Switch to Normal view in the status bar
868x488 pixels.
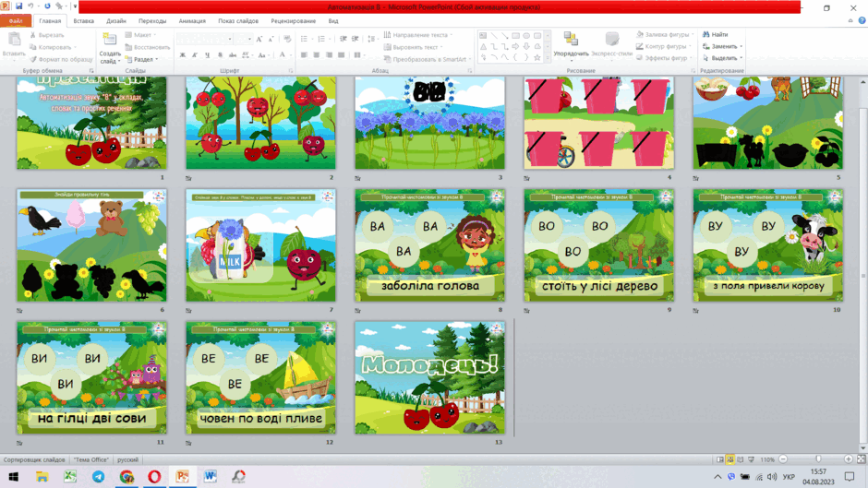click(x=720, y=459)
